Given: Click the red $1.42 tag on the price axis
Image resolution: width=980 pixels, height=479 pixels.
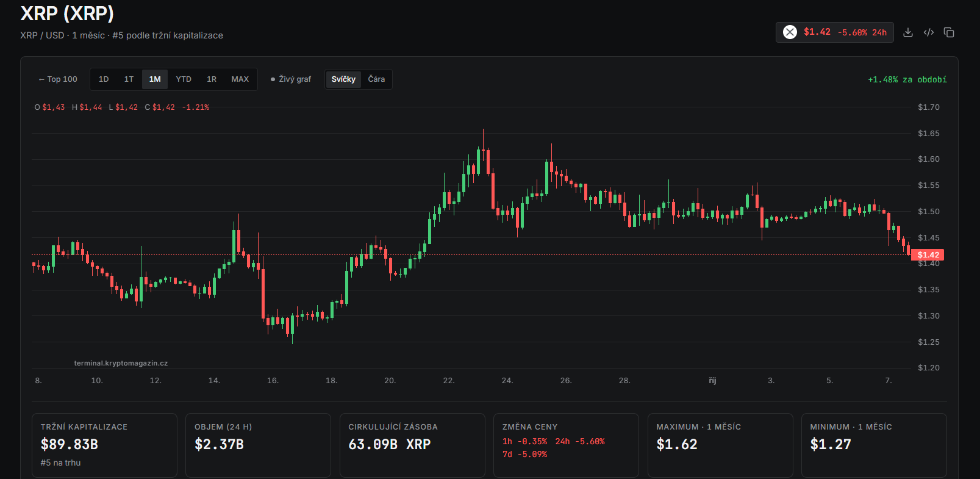Looking at the screenshot, I should (928, 255).
